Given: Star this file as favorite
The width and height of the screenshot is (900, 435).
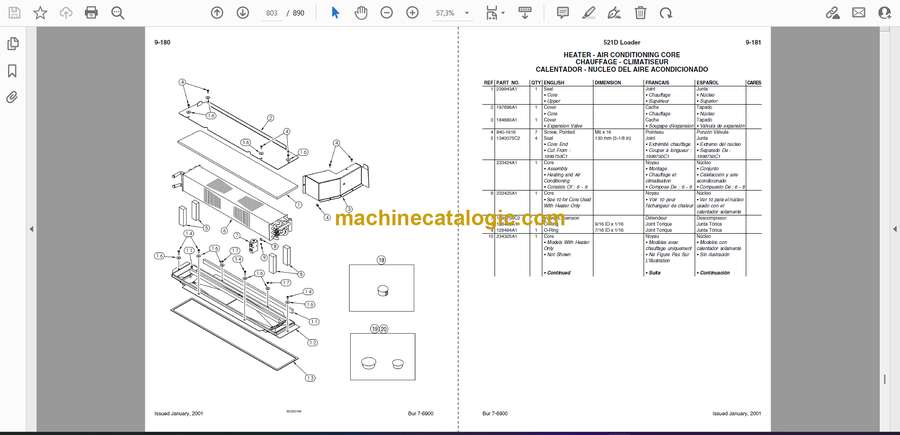Looking at the screenshot, I should pyautogui.click(x=40, y=13).
